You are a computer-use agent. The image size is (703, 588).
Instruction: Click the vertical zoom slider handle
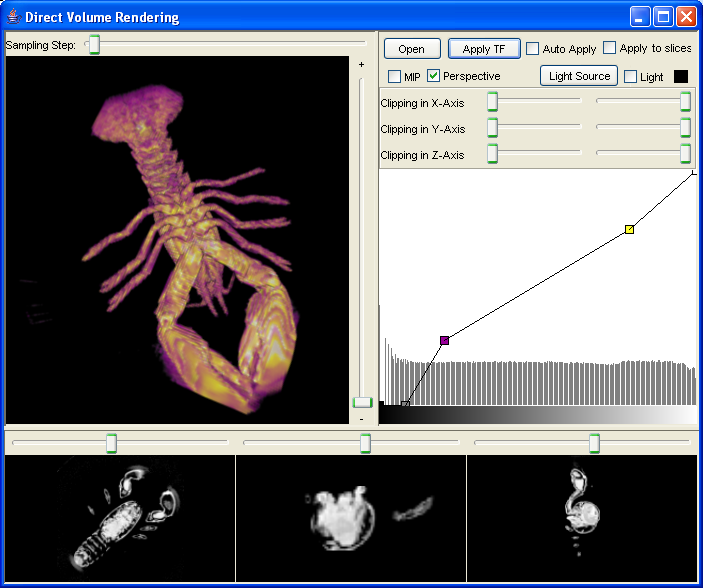tap(362, 402)
